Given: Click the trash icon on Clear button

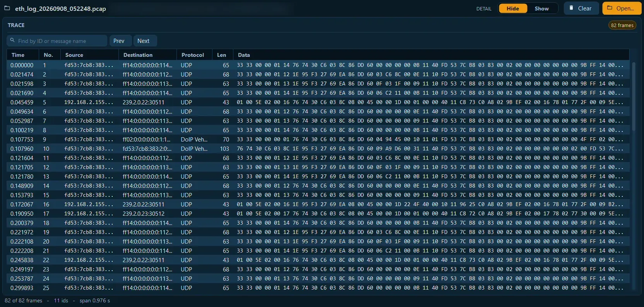Looking at the screenshot, I should (571, 8).
